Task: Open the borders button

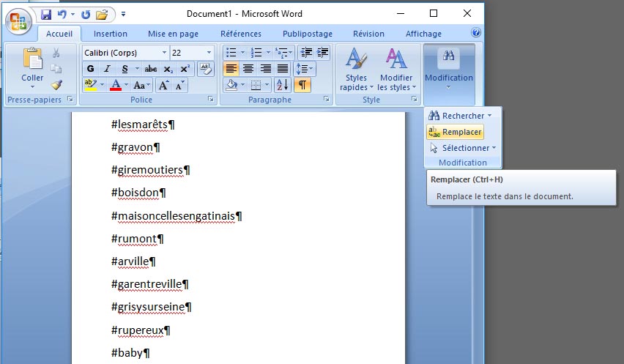Action: pyautogui.click(x=256, y=85)
